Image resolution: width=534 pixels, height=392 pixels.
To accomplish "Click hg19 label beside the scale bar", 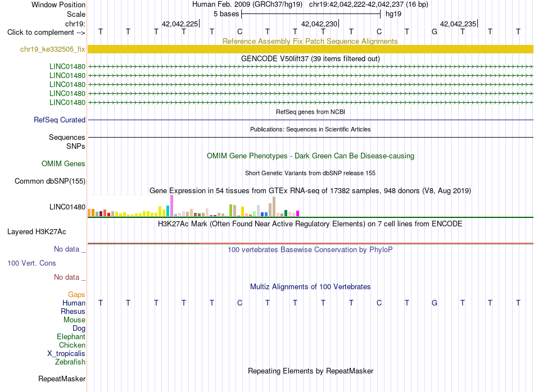I will pos(393,14).
